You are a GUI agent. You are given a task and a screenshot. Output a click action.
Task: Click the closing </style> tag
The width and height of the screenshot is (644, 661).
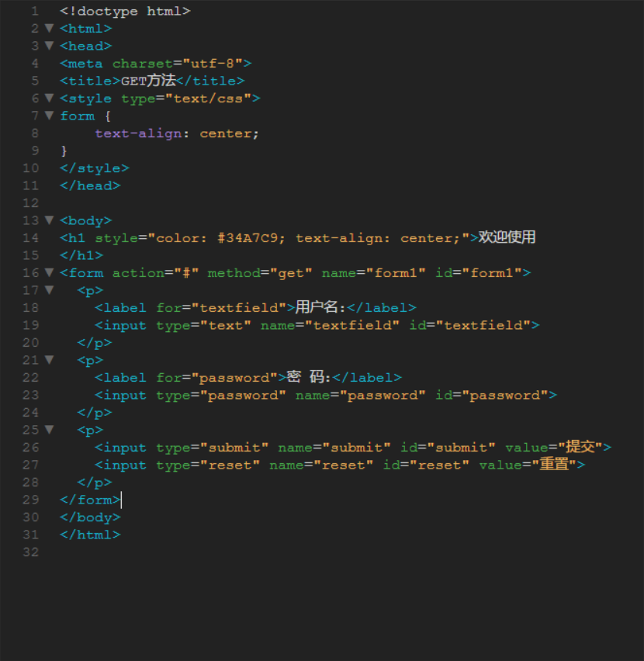pos(95,168)
